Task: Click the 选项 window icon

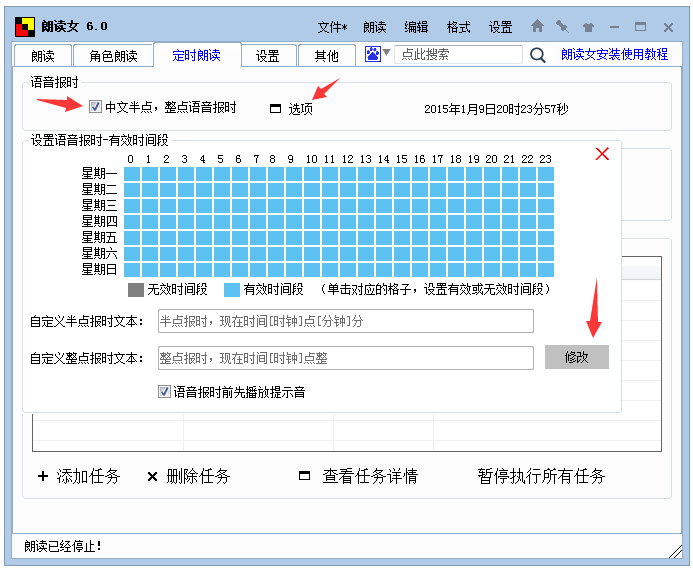Action: (275, 108)
